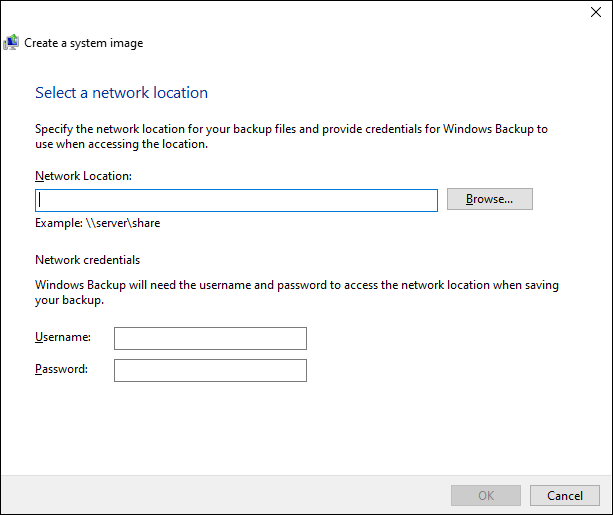Click the Create a system image icon
The height and width of the screenshot is (515, 613).
pyautogui.click(x=11, y=43)
